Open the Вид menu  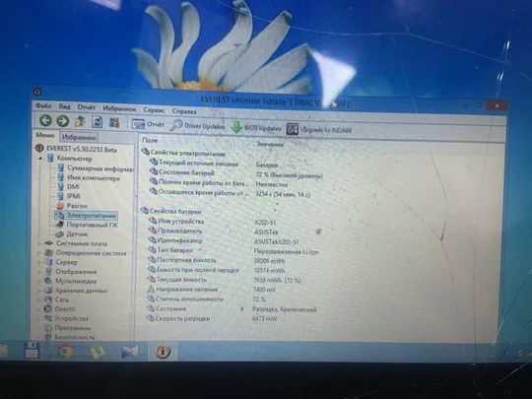point(64,106)
